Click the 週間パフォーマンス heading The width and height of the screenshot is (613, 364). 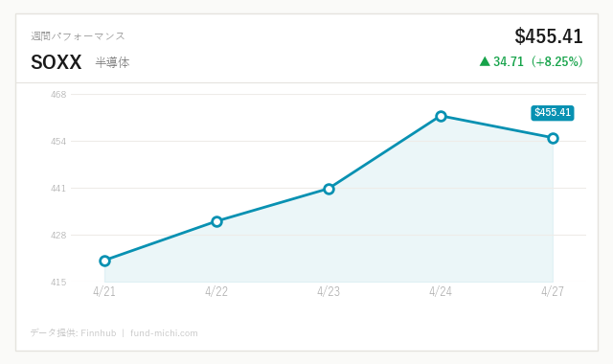click(x=78, y=36)
